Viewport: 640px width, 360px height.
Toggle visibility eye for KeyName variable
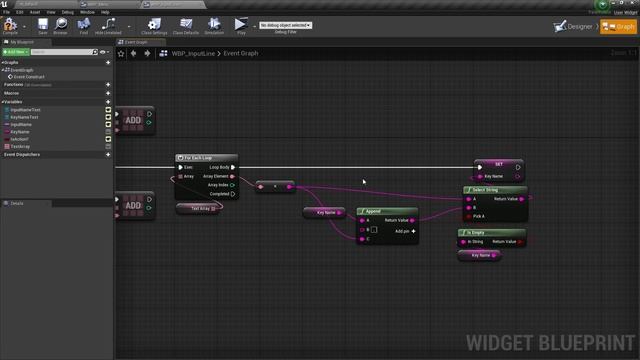pyautogui.click(x=108, y=132)
